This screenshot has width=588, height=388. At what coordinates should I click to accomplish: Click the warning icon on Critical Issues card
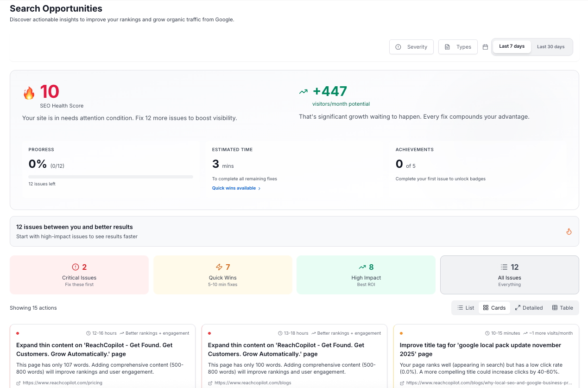point(75,267)
